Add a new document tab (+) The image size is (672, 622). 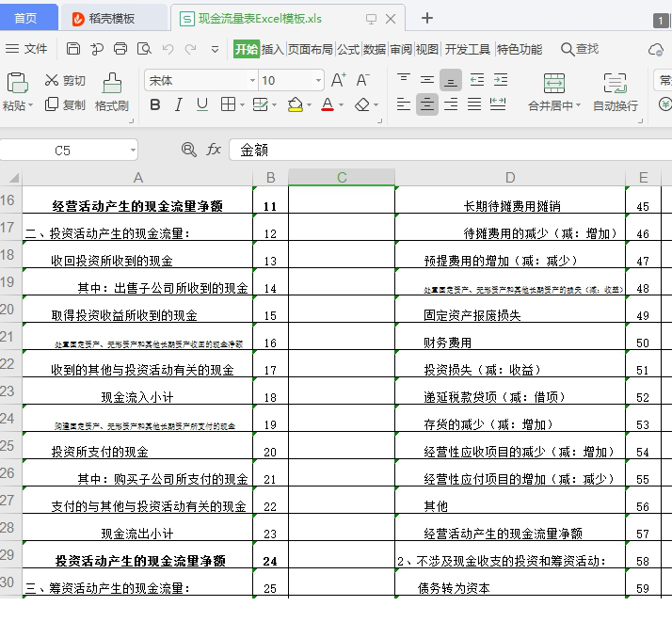click(x=427, y=19)
